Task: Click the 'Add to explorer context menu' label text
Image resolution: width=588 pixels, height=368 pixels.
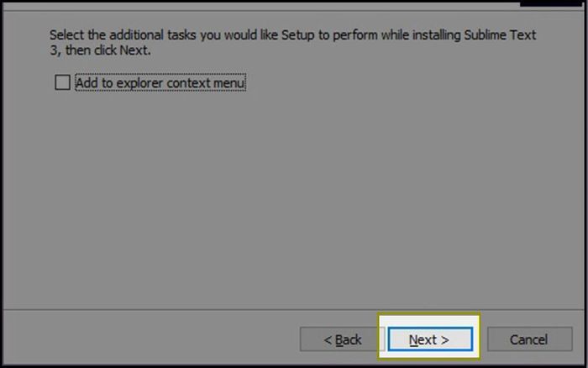Action: click(x=160, y=83)
